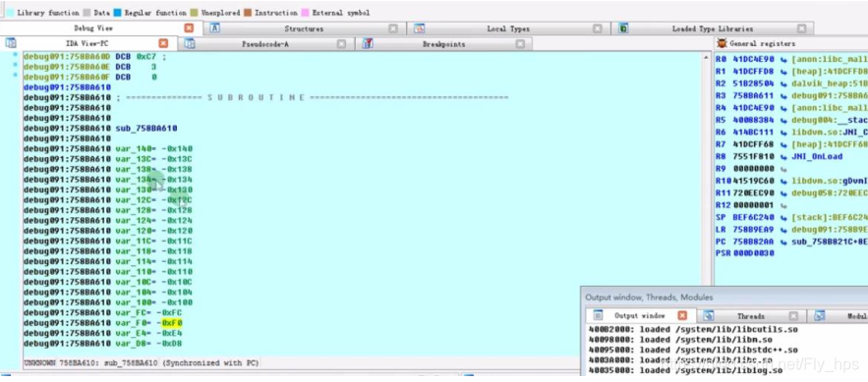Click the External symbol legend swatch
The height and width of the screenshot is (382, 868).
306,12
